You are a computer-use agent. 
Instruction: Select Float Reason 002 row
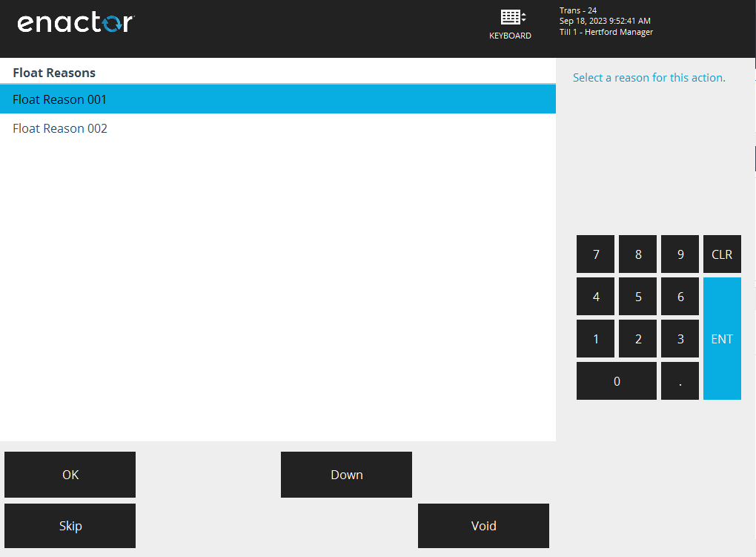click(x=278, y=128)
